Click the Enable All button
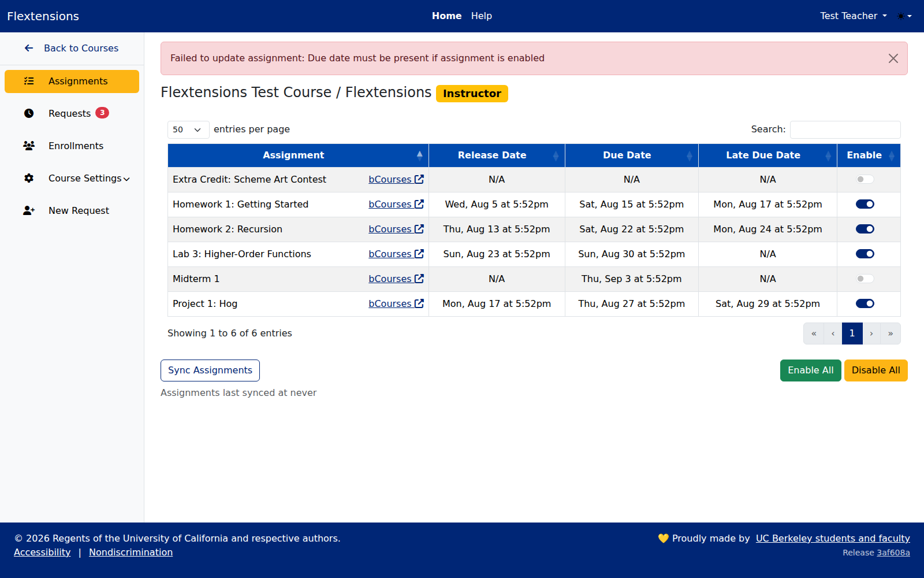 coord(810,370)
